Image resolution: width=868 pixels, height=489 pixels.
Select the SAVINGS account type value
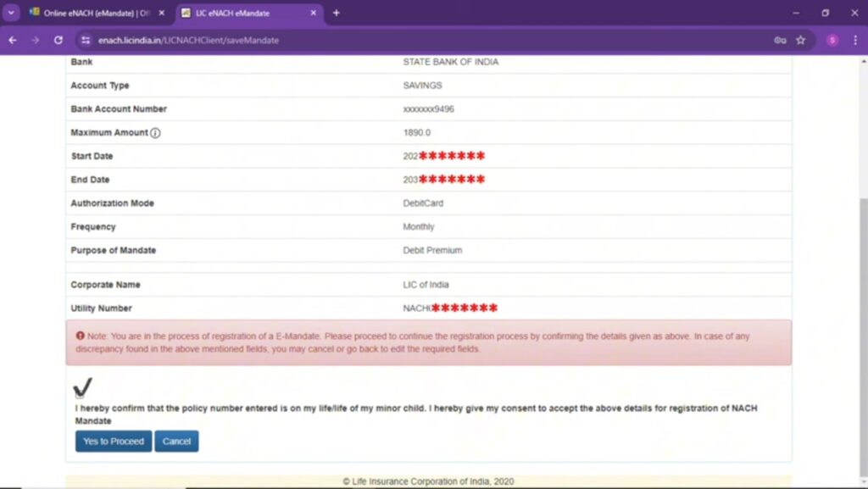[422, 86]
